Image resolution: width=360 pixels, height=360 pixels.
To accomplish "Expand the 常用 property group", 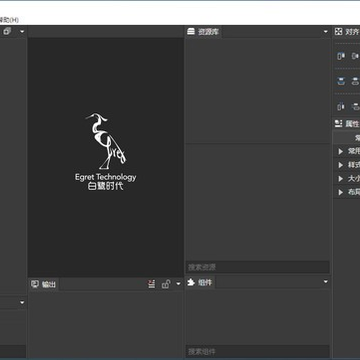I will (x=341, y=151).
